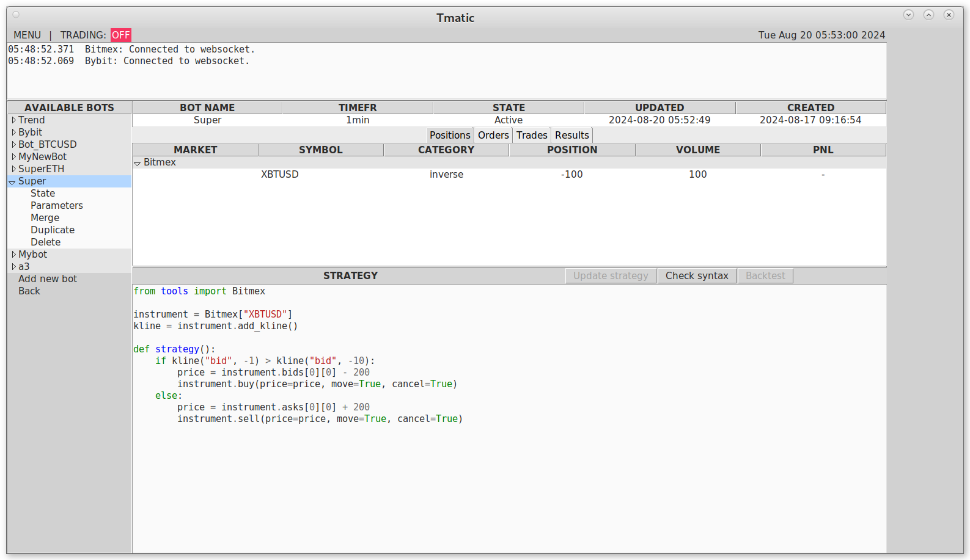
Task: Click the Update strategy button
Action: click(611, 276)
